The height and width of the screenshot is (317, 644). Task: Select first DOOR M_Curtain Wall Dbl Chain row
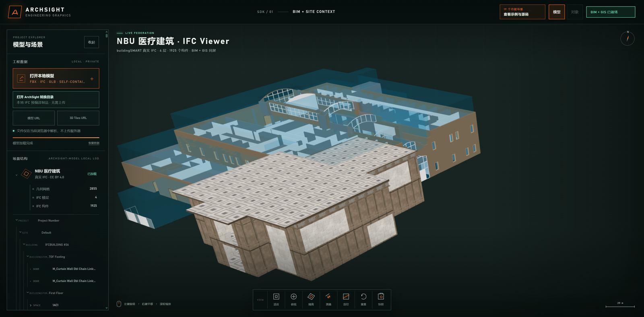point(63,269)
